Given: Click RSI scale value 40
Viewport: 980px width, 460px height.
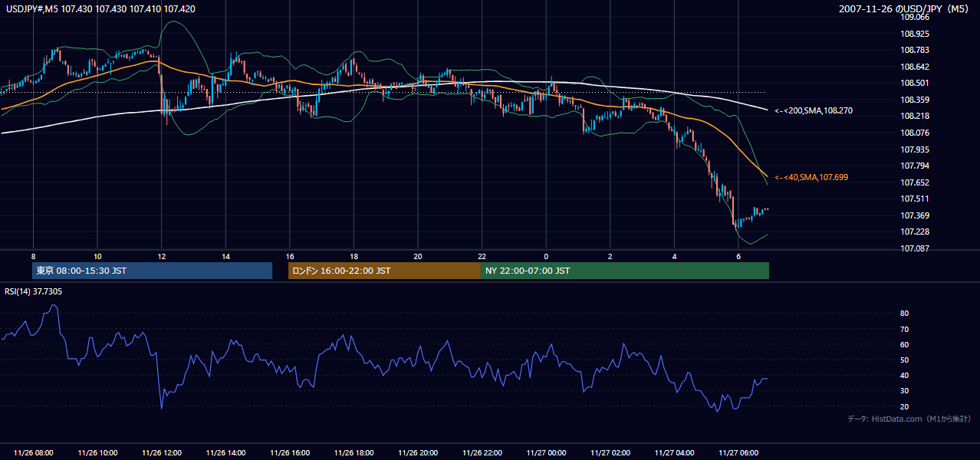Looking at the screenshot, I should pos(905,375).
